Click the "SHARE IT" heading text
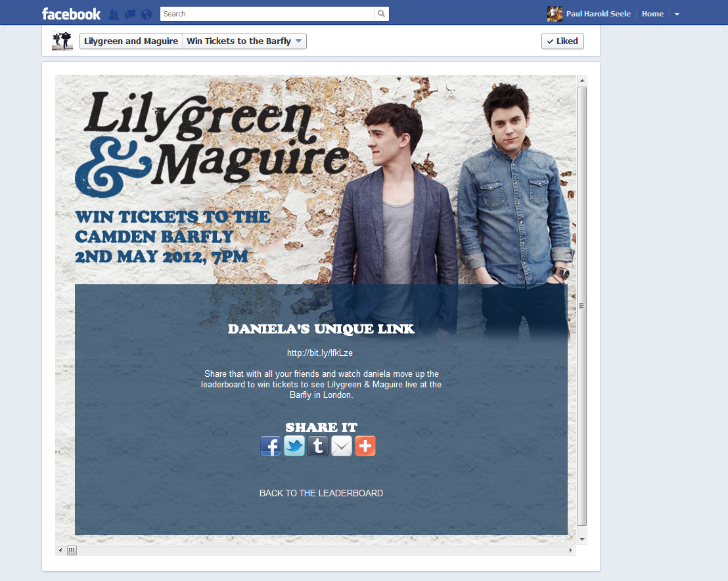 coord(321,427)
